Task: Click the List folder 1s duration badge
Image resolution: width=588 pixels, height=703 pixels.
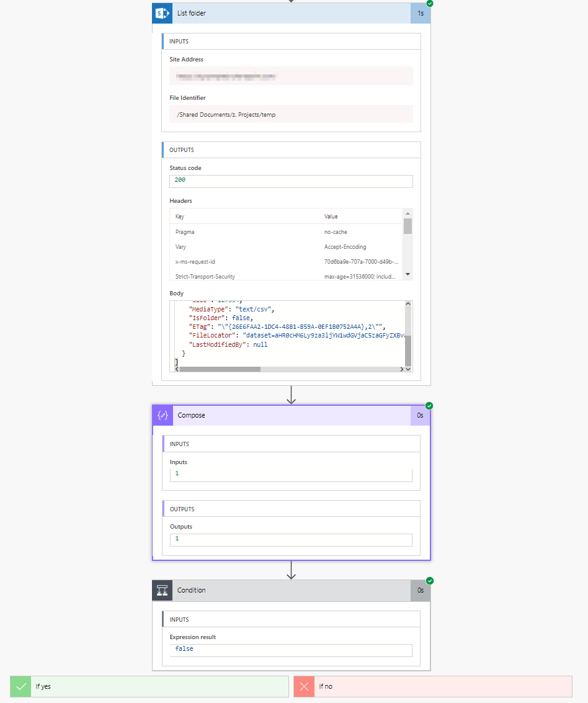Action: click(x=421, y=13)
